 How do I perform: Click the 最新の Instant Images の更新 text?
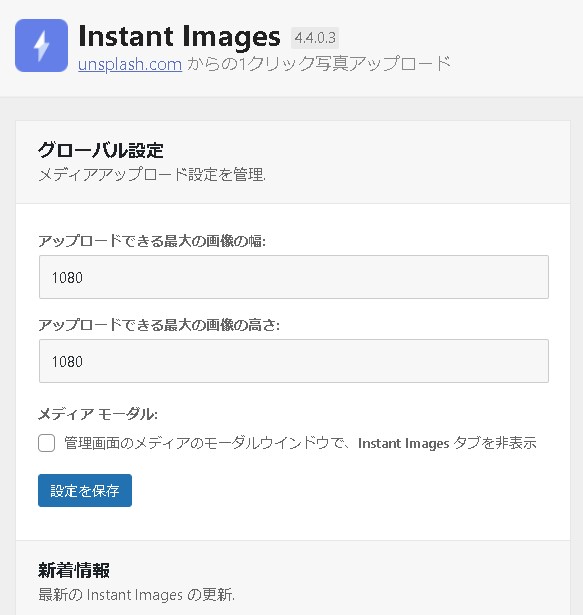point(137,595)
